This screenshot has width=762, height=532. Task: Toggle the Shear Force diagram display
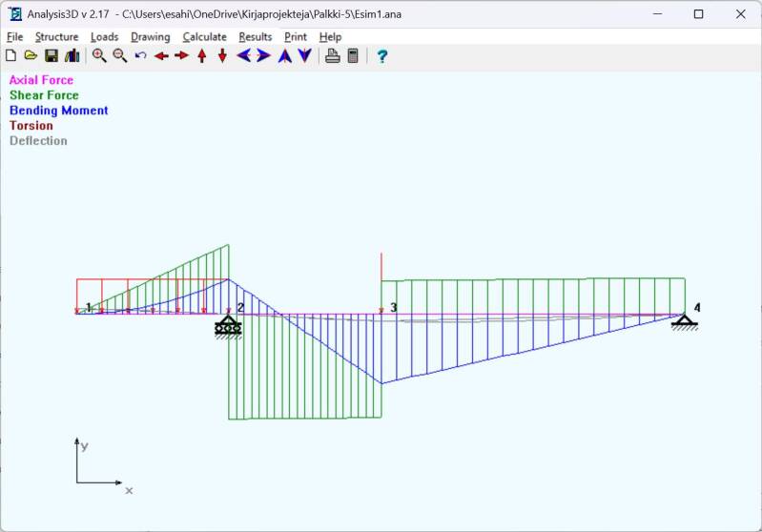[44, 95]
